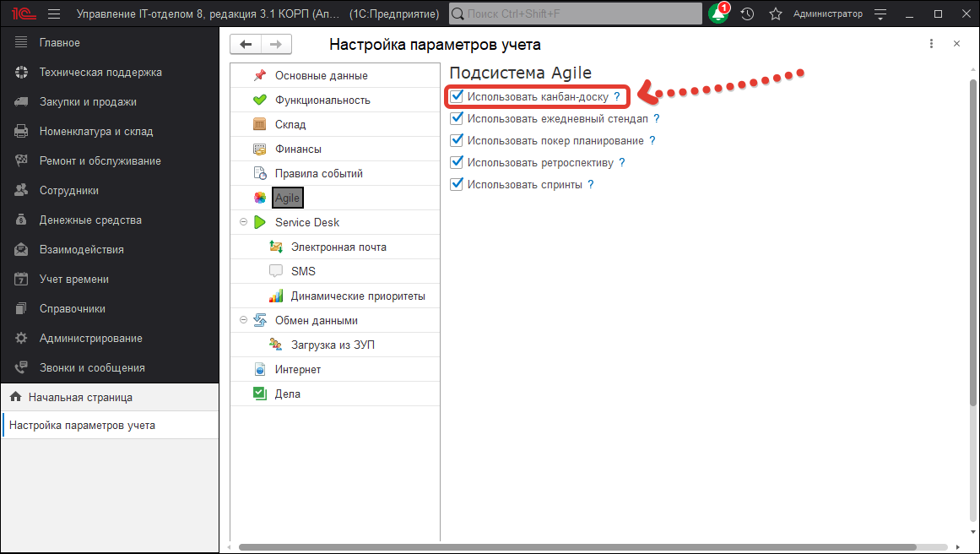Navigate back with the left arrow button

(246, 44)
